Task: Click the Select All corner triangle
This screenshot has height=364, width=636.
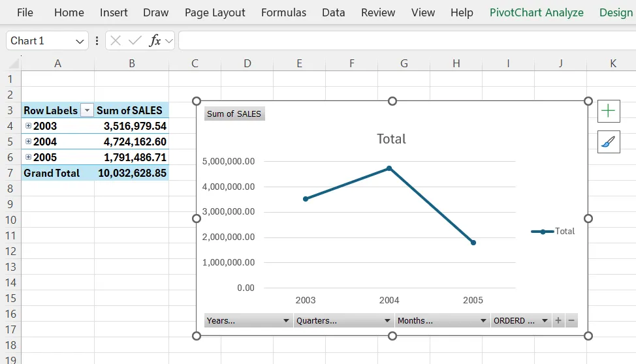Action: click(x=14, y=63)
